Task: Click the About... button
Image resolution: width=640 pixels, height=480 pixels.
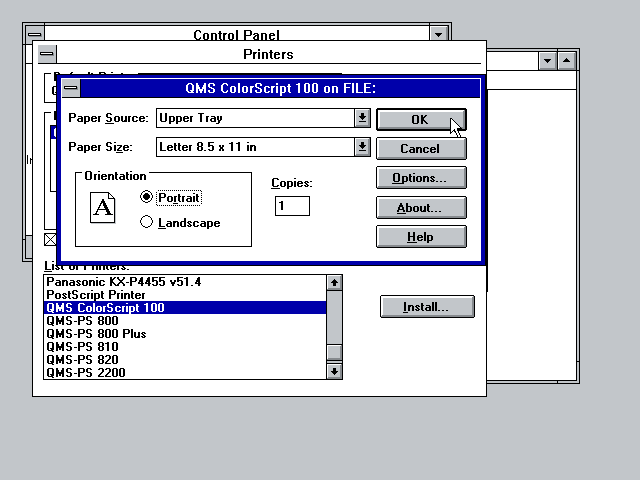Action: point(421,208)
